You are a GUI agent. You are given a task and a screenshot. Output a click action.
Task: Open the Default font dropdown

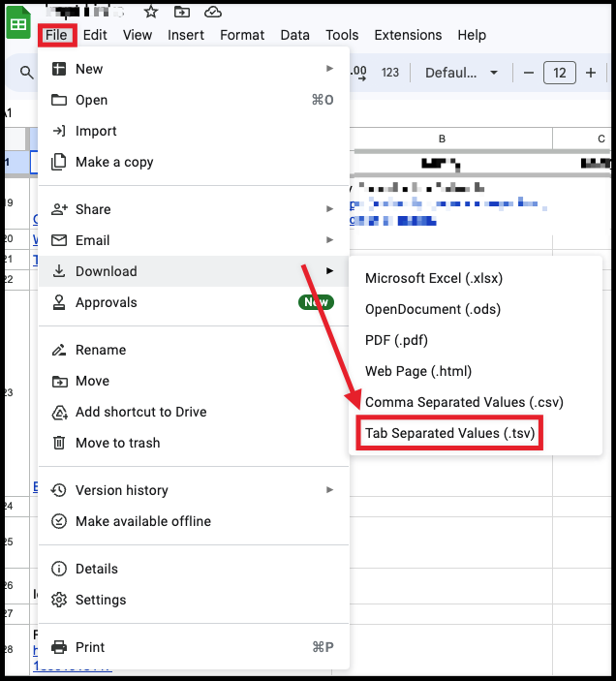point(461,73)
